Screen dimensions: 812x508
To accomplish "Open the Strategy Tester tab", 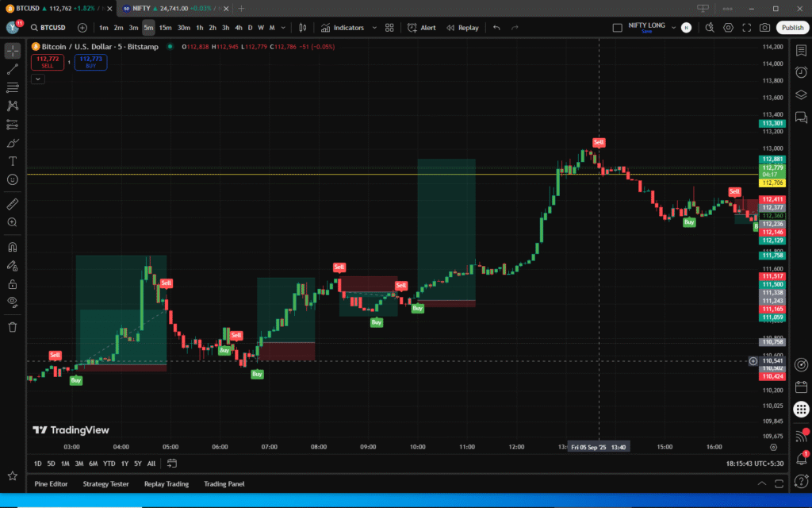I will 105,483.
